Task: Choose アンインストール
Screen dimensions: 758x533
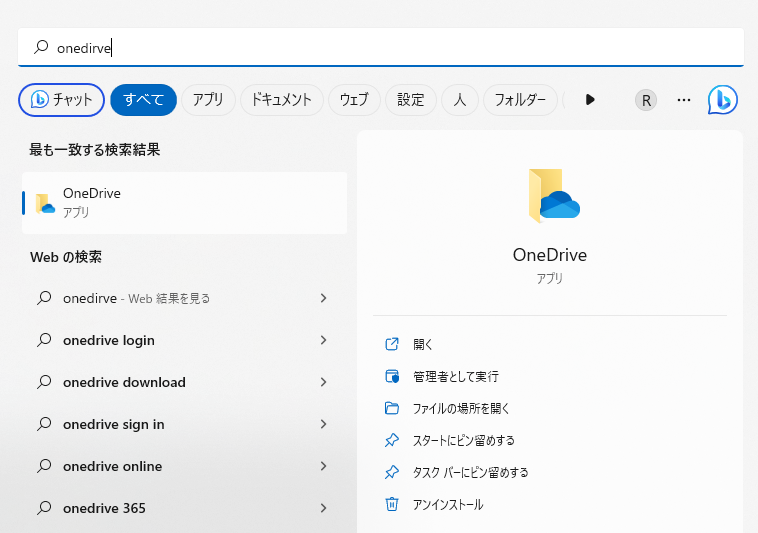Action: point(448,504)
